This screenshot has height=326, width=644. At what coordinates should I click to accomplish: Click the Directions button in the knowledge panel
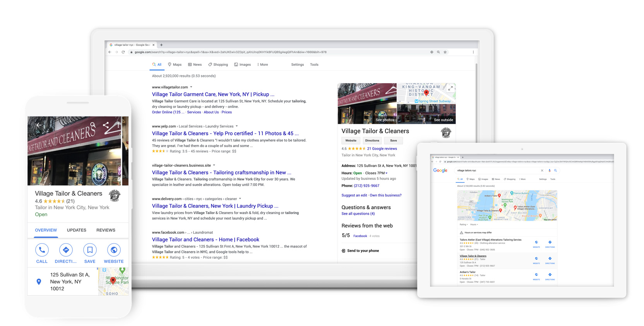pyautogui.click(x=372, y=141)
